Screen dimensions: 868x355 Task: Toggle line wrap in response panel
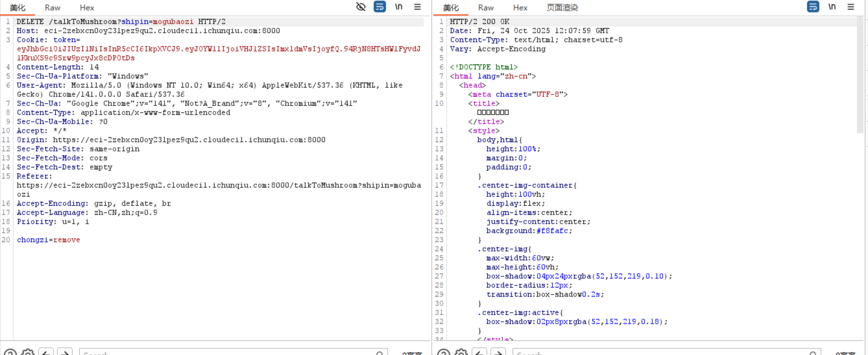pos(813,7)
